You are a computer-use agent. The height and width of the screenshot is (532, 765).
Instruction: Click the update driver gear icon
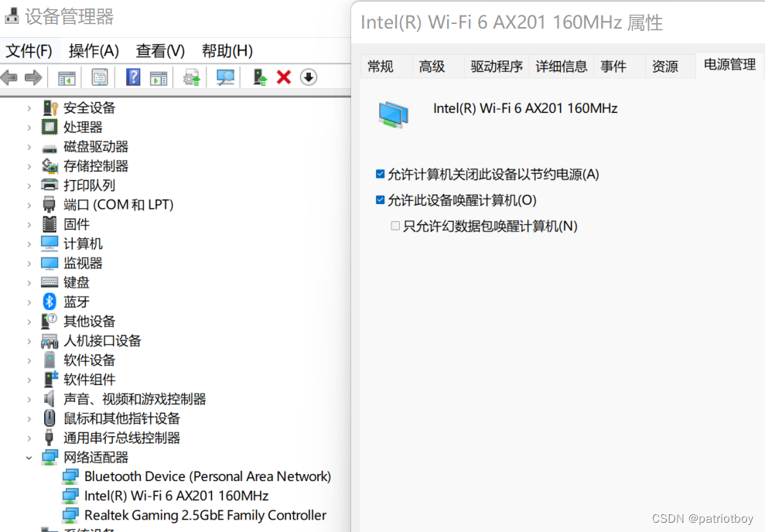click(192, 77)
